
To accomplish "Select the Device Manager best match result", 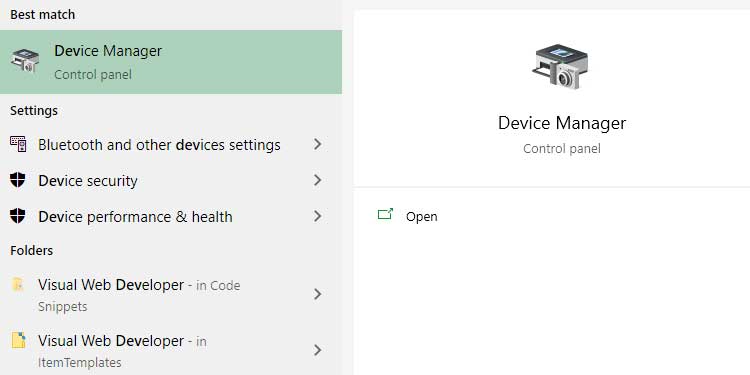I will click(x=171, y=62).
